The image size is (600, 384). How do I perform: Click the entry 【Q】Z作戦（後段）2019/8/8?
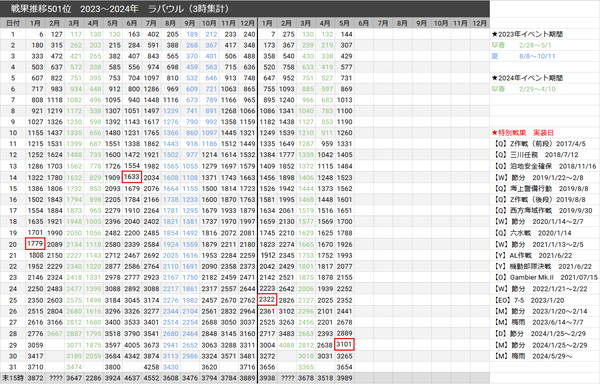pos(539,200)
